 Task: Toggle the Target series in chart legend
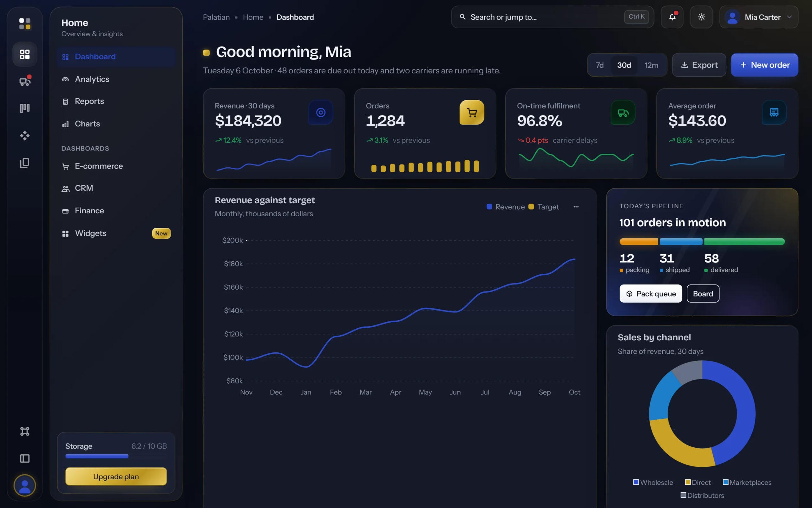tap(544, 207)
